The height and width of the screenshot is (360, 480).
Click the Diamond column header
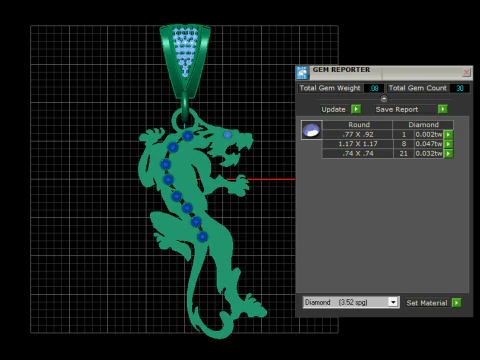tap(423, 125)
